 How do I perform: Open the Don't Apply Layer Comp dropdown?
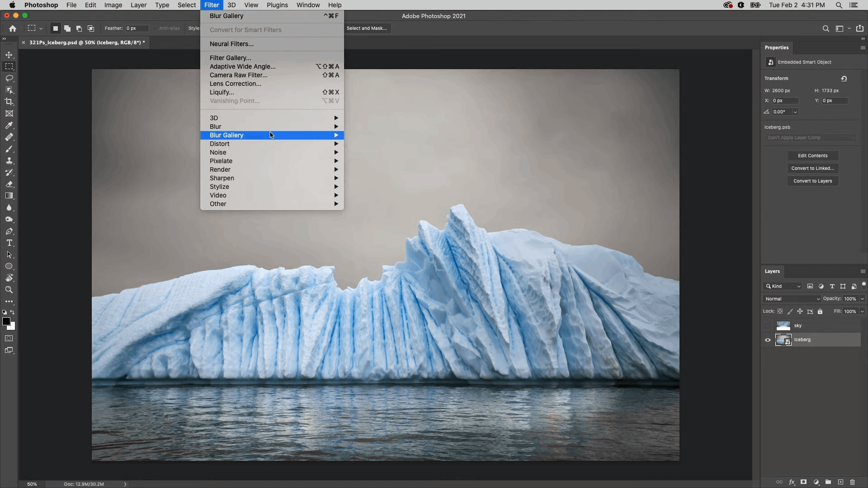811,137
